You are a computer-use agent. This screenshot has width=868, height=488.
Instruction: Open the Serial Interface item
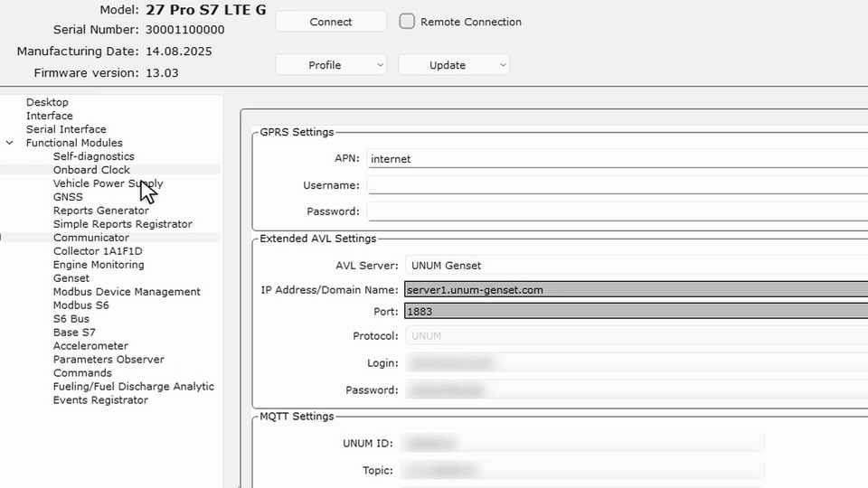pyautogui.click(x=66, y=129)
